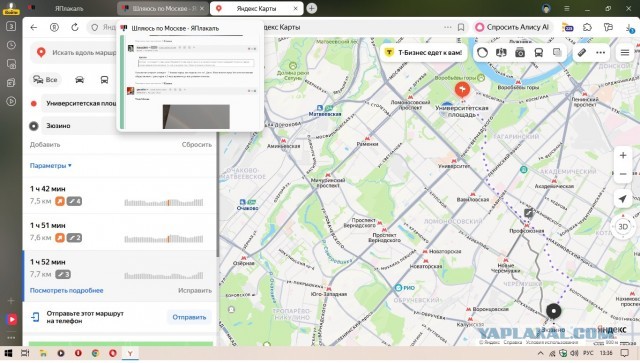Select the ruler measuring tool on map
The height and width of the screenshot is (363, 640).
click(x=582, y=53)
